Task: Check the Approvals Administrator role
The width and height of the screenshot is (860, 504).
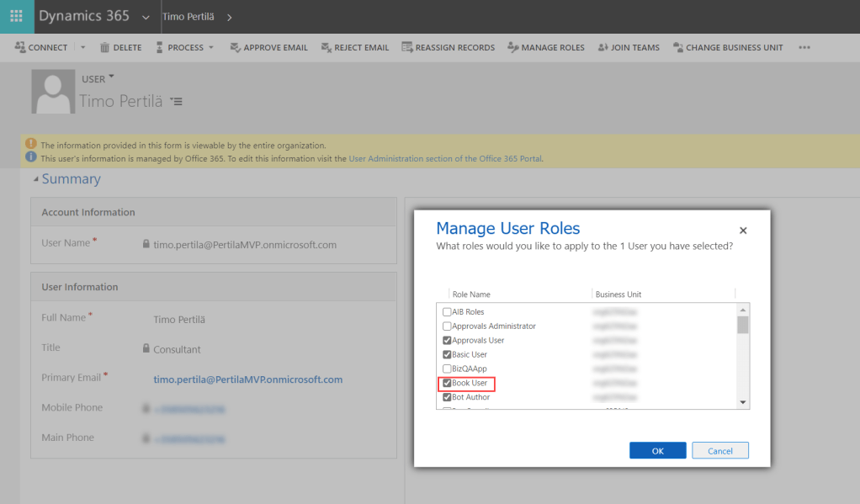Action: [x=447, y=326]
